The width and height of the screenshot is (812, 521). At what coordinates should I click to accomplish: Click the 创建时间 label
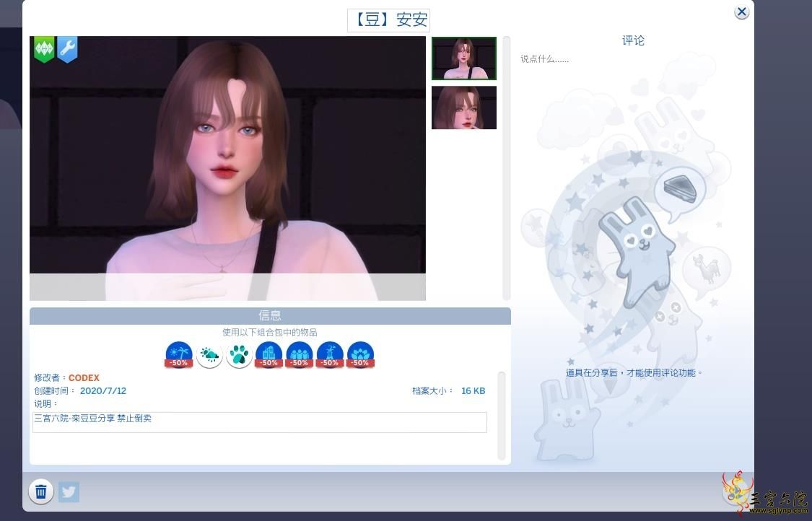55,391
